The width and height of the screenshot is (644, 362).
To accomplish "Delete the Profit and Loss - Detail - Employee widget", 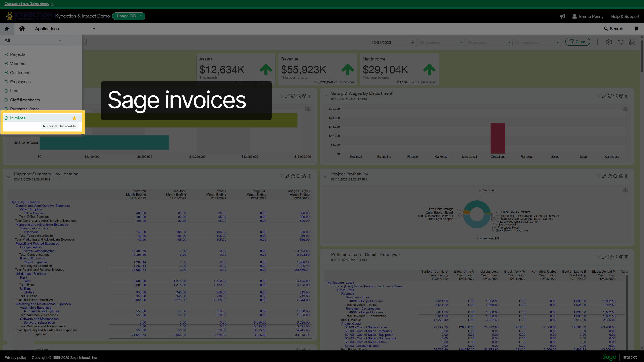I will 626,257.
